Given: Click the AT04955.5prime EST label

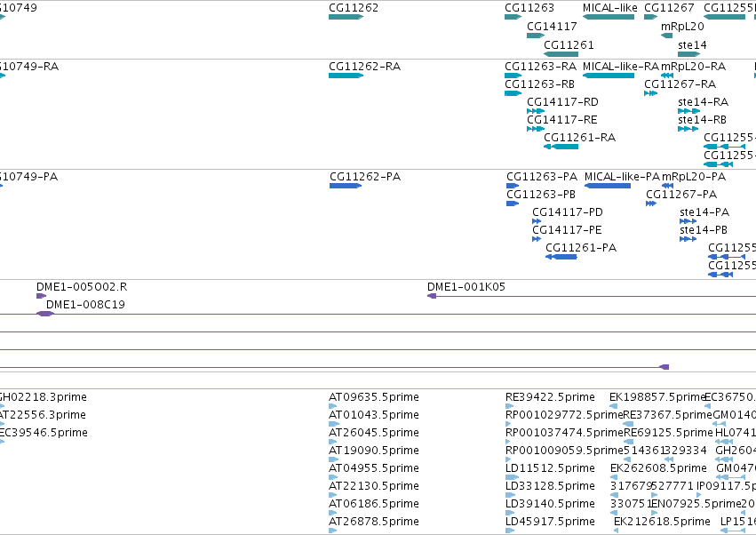Looking at the screenshot, I should coord(374,468).
